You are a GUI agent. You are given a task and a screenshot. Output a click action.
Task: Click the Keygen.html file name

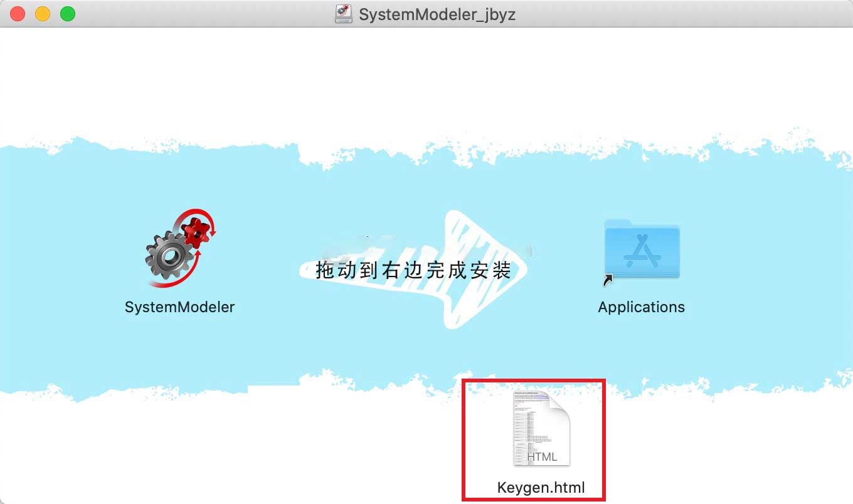(541, 488)
